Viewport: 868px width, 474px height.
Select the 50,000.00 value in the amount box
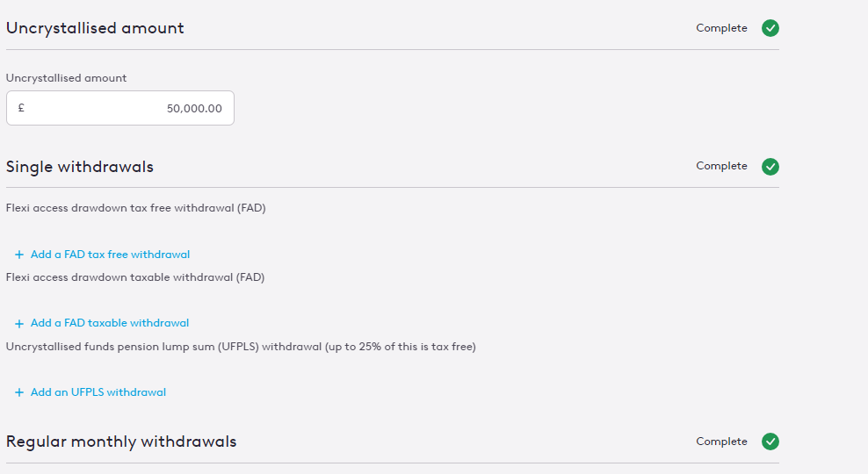click(194, 109)
